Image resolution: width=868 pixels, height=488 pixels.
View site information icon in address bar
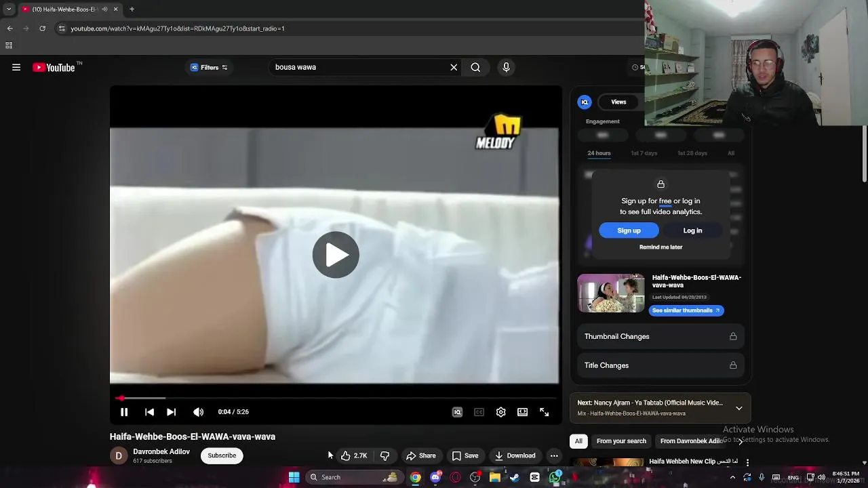click(x=62, y=28)
